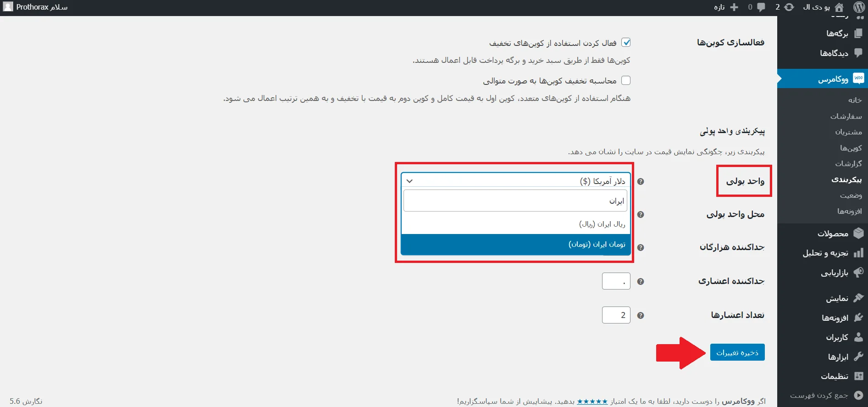This screenshot has width=868, height=407.
Task: Show help tooltip for محل واحد پولی
Action: pyautogui.click(x=641, y=215)
